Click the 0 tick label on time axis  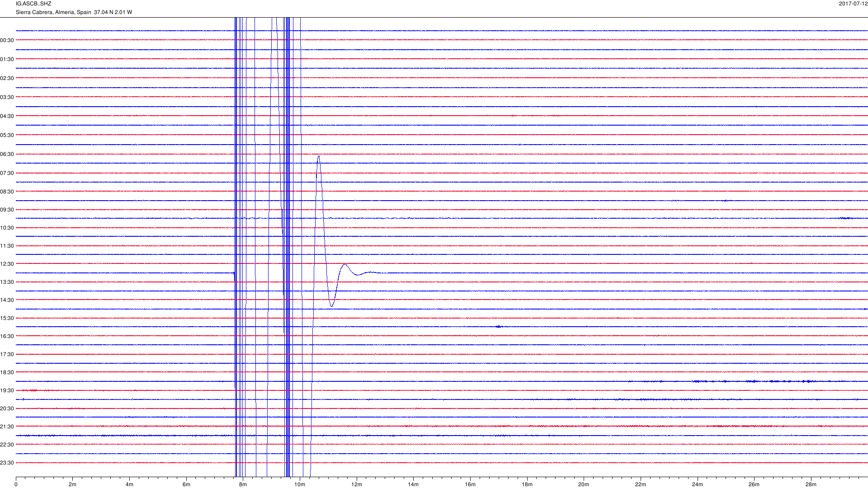click(x=16, y=484)
